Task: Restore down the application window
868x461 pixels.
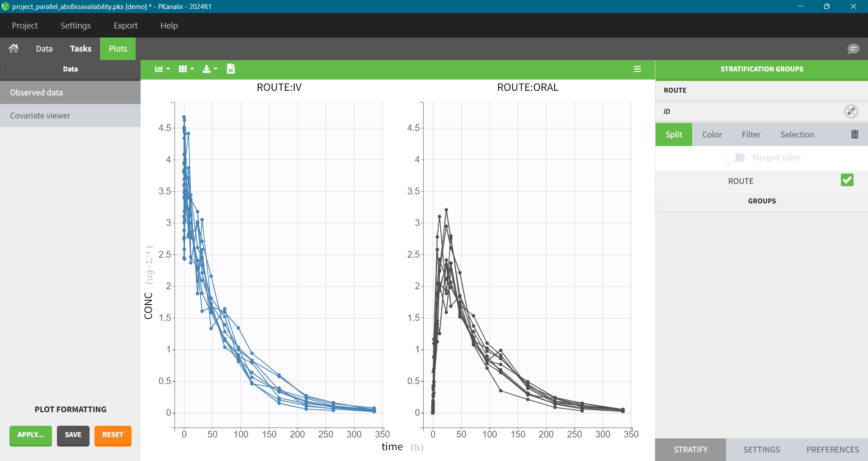Action: pos(826,6)
